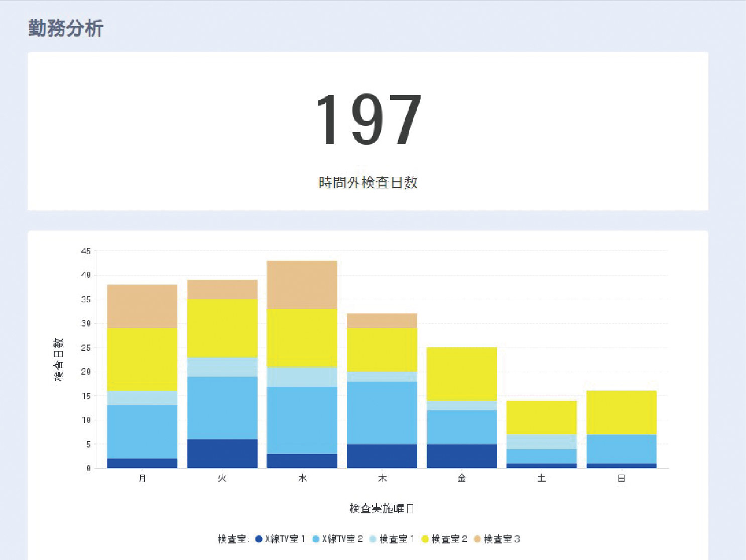Click the 勤務分析 page heading
The height and width of the screenshot is (560, 746).
click(66, 28)
